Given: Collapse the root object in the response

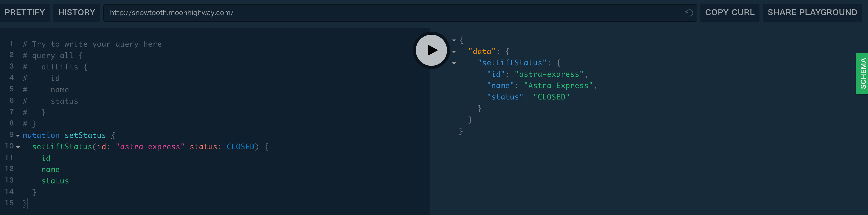Looking at the screenshot, I should coord(454,40).
